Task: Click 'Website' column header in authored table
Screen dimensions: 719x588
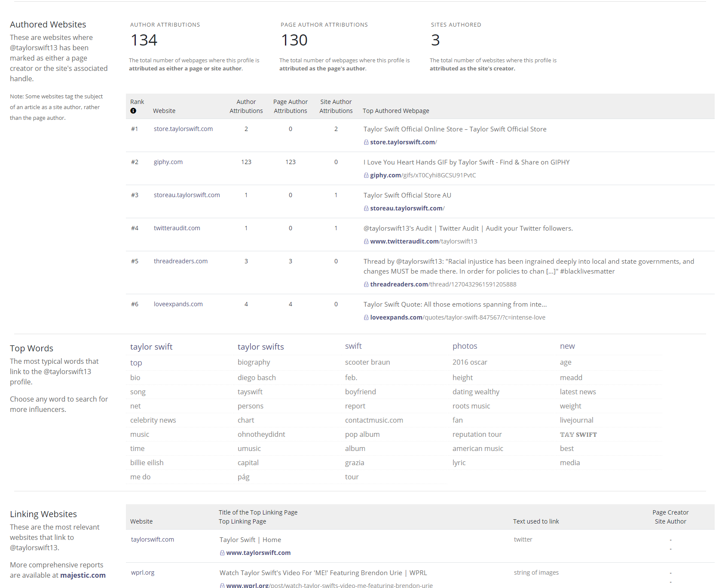Action: point(164,111)
